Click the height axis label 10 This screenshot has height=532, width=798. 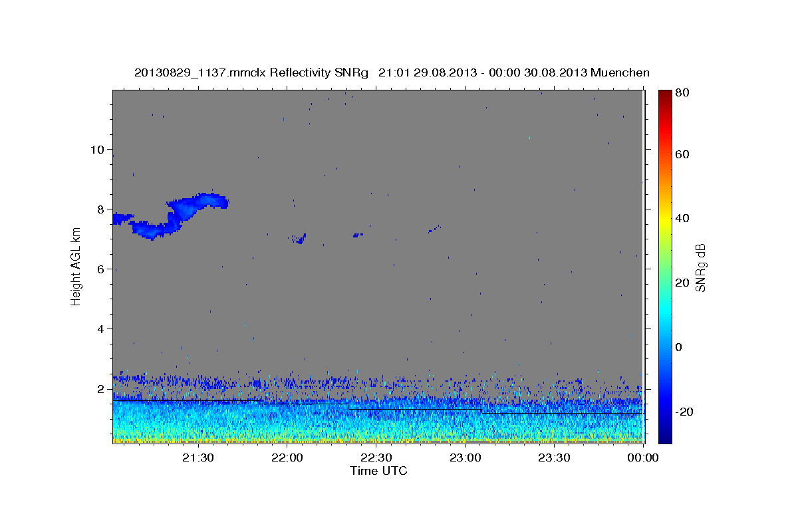pos(97,149)
